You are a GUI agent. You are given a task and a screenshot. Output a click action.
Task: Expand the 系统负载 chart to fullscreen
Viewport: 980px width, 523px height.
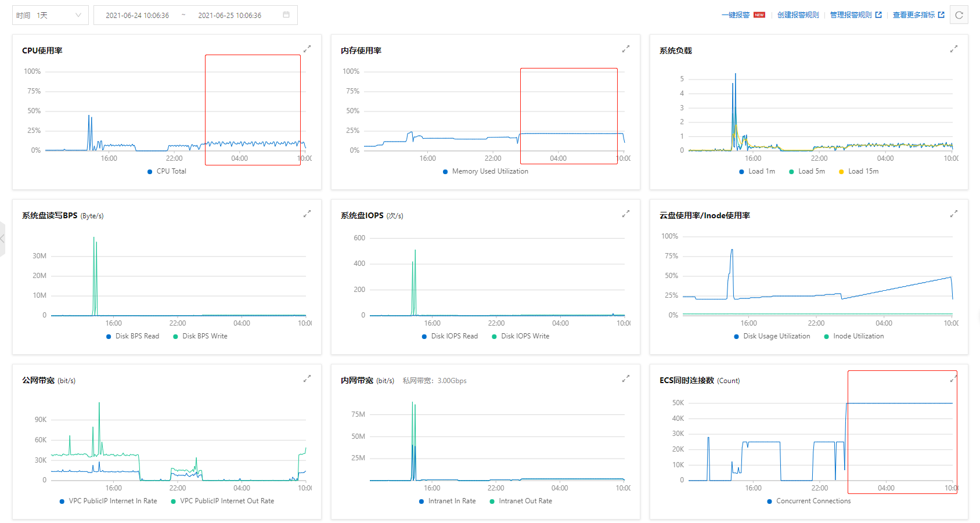point(953,49)
